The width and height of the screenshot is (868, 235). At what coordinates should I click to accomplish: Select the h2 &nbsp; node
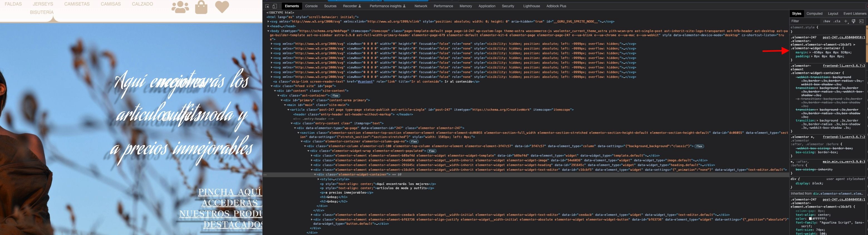[x=334, y=201]
